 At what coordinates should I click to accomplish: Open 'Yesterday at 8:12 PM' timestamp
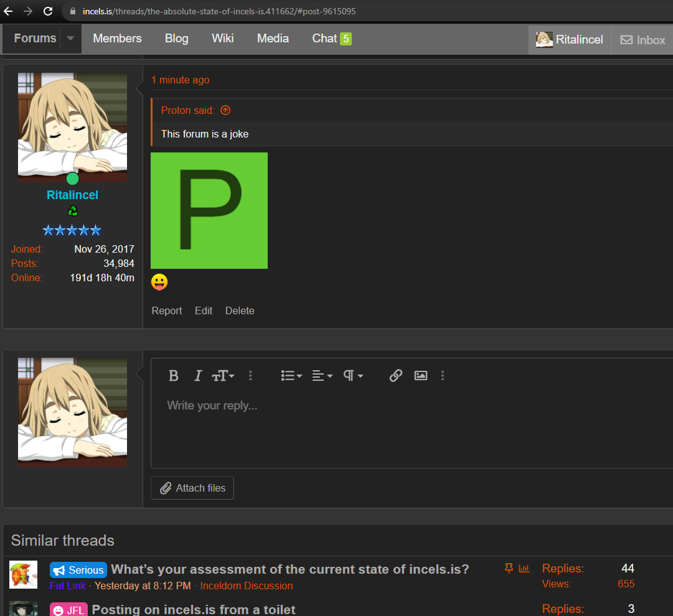[143, 586]
